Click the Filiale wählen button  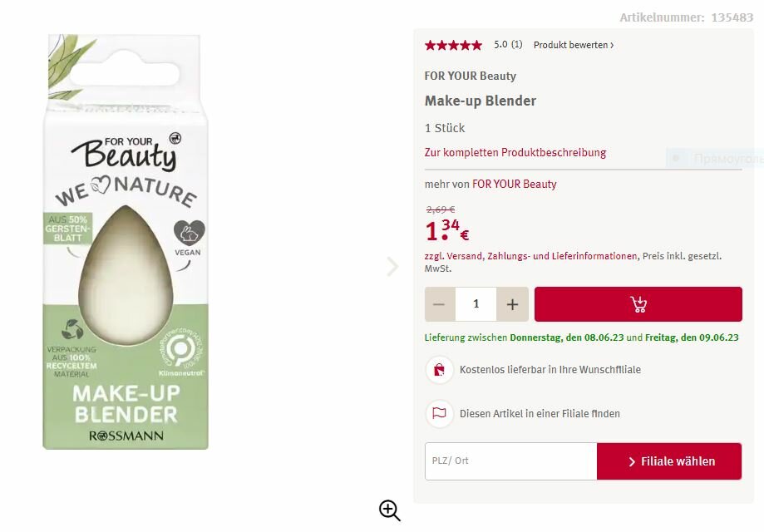669,461
